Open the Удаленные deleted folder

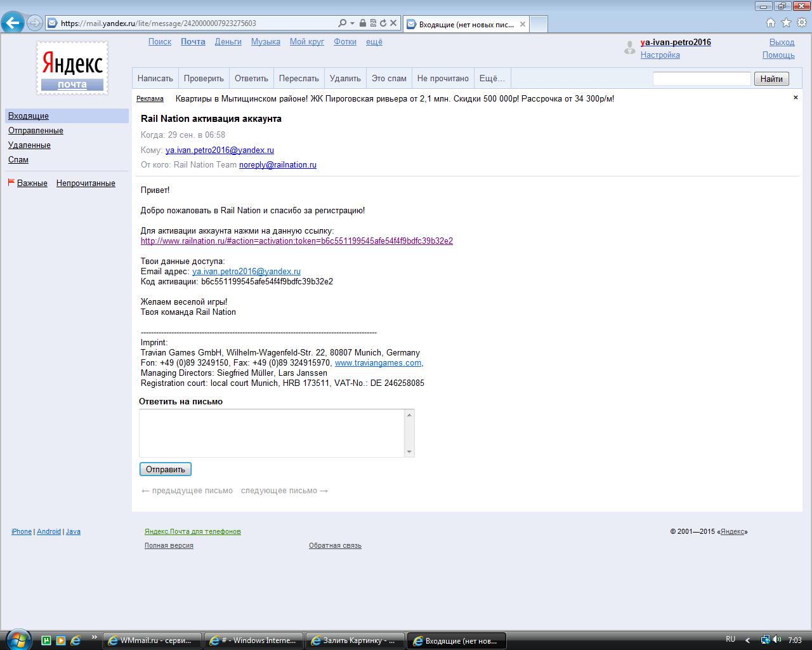click(29, 145)
